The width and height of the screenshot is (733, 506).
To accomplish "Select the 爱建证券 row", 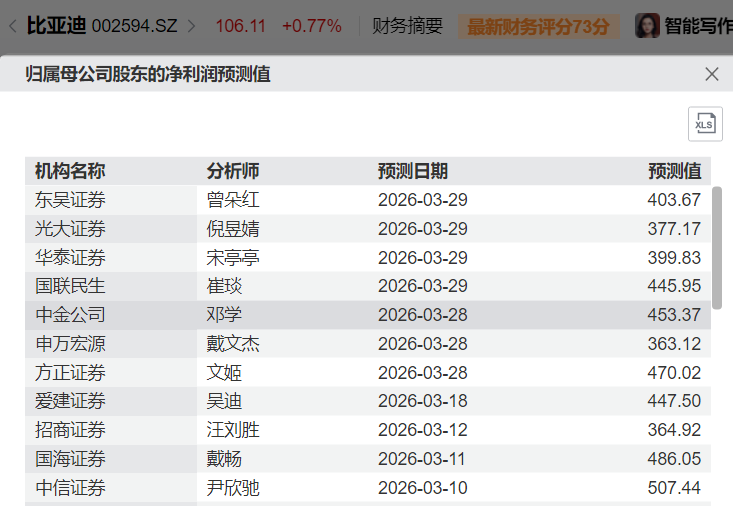I will tap(368, 401).
